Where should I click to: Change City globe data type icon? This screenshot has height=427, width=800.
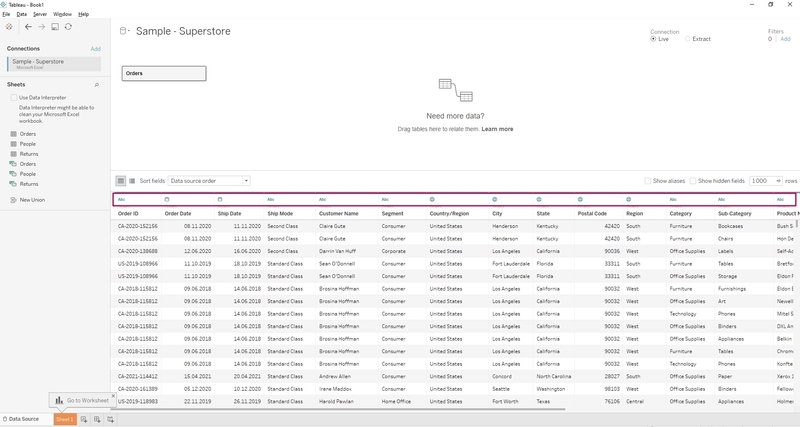pyautogui.click(x=494, y=199)
